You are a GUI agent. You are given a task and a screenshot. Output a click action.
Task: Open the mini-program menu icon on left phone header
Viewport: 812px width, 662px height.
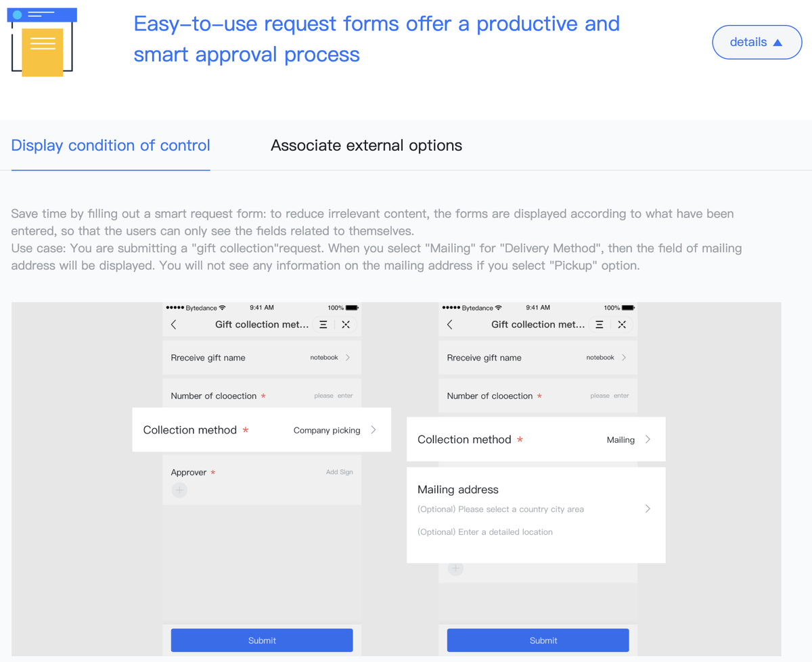click(x=323, y=325)
